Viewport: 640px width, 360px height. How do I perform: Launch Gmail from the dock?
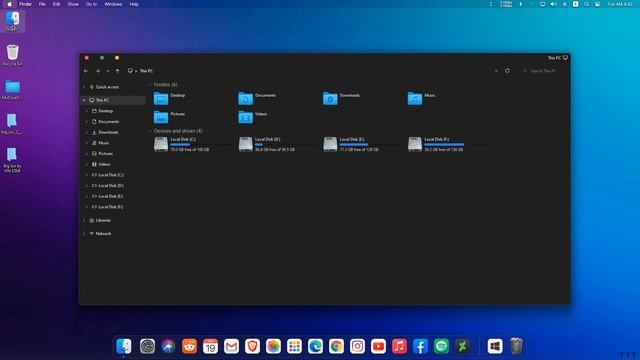(231, 346)
